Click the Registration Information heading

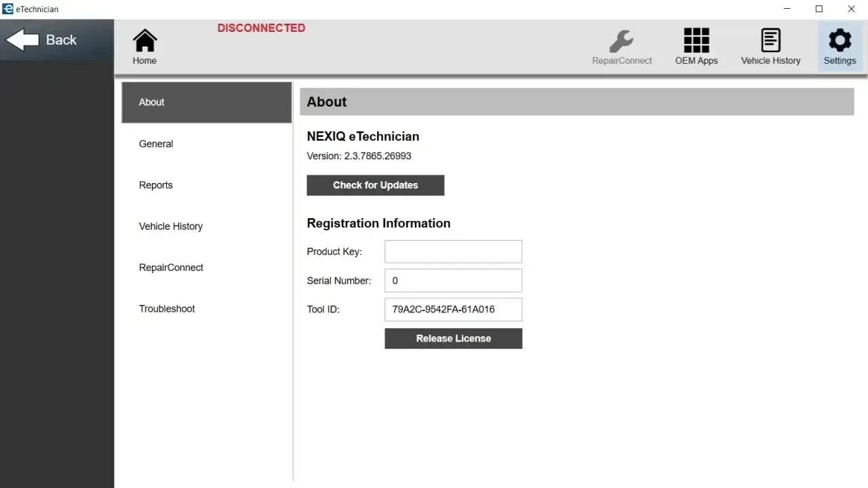[378, 223]
